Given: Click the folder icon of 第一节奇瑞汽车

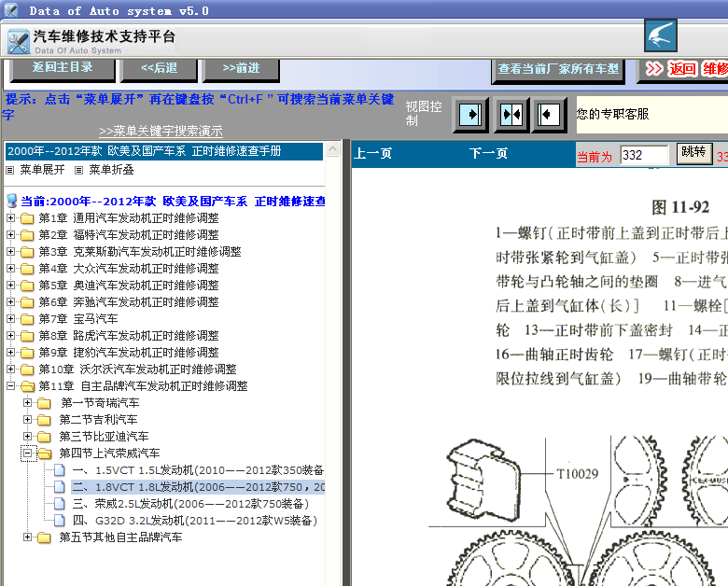Looking at the screenshot, I should (45, 403).
